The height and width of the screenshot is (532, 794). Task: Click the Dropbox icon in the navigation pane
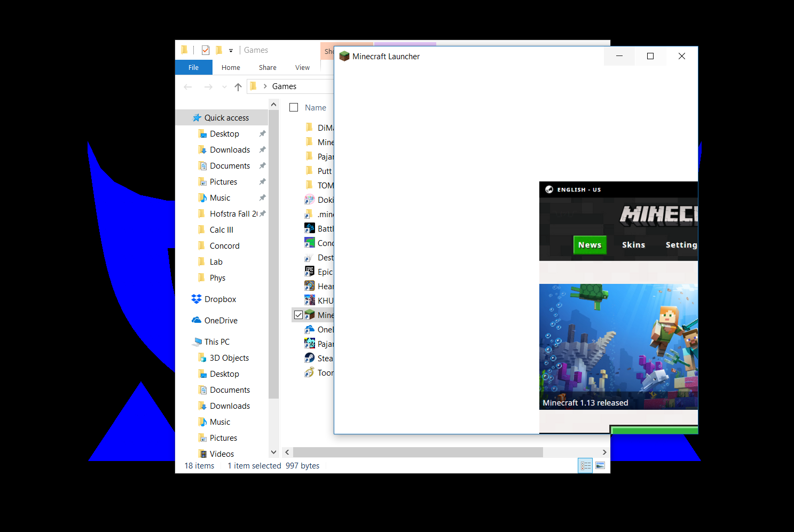pos(196,299)
